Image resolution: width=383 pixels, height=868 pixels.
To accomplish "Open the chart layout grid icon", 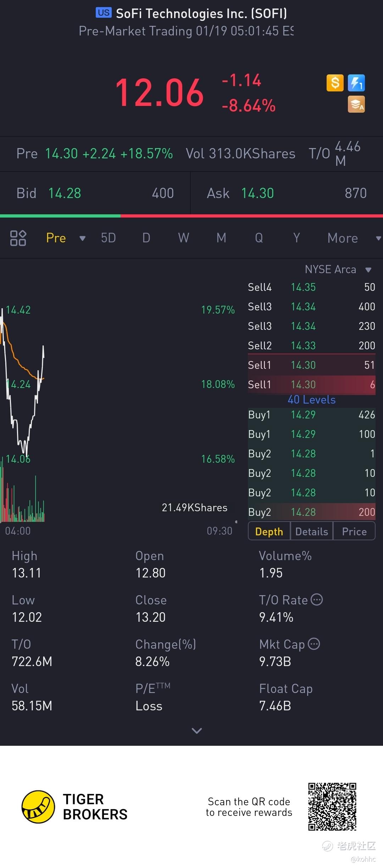I will pos(18,238).
